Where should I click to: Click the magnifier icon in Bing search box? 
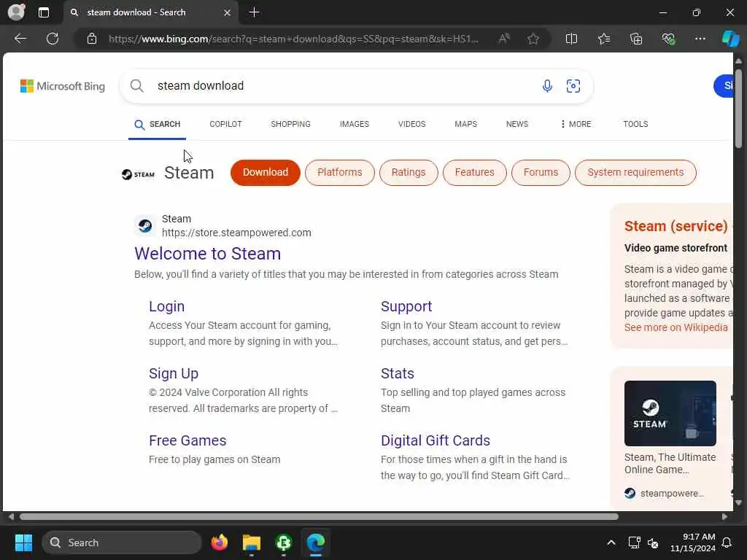click(136, 86)
